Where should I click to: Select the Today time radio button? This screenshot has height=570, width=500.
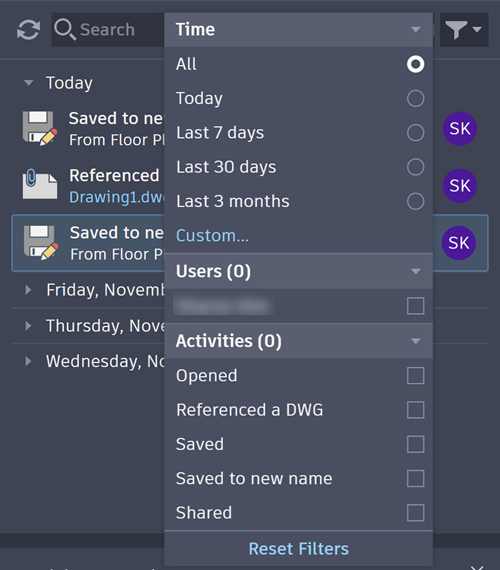[x=415, y=99]
